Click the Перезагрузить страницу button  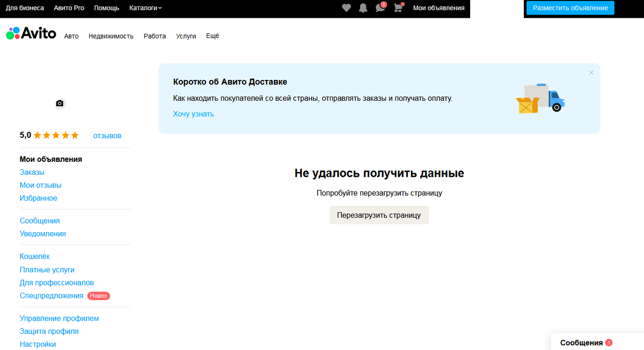379,214
